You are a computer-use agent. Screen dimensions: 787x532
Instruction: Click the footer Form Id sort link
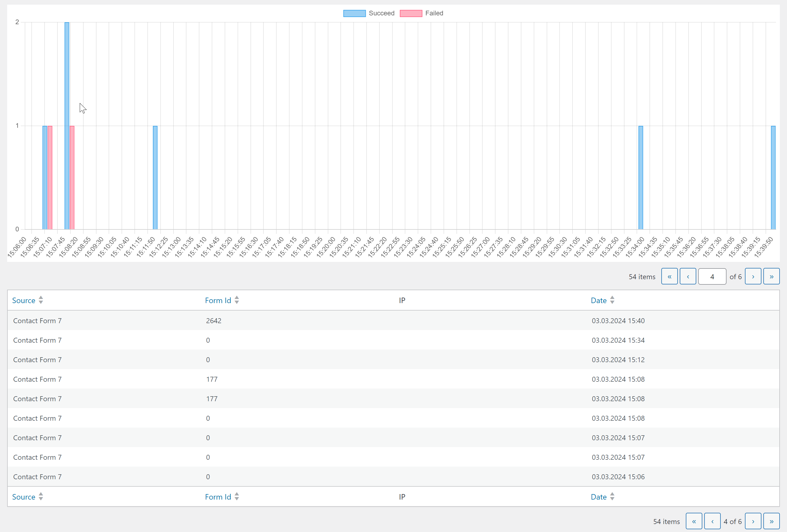tap(218, 497)
